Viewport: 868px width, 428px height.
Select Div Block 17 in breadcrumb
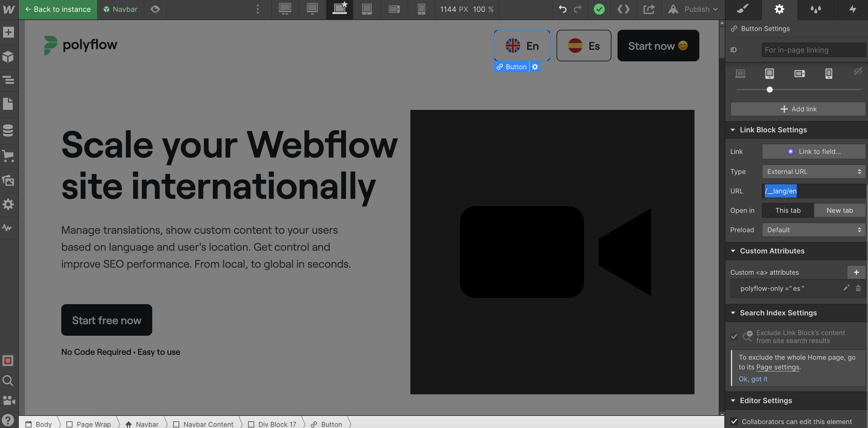(272, 424)
